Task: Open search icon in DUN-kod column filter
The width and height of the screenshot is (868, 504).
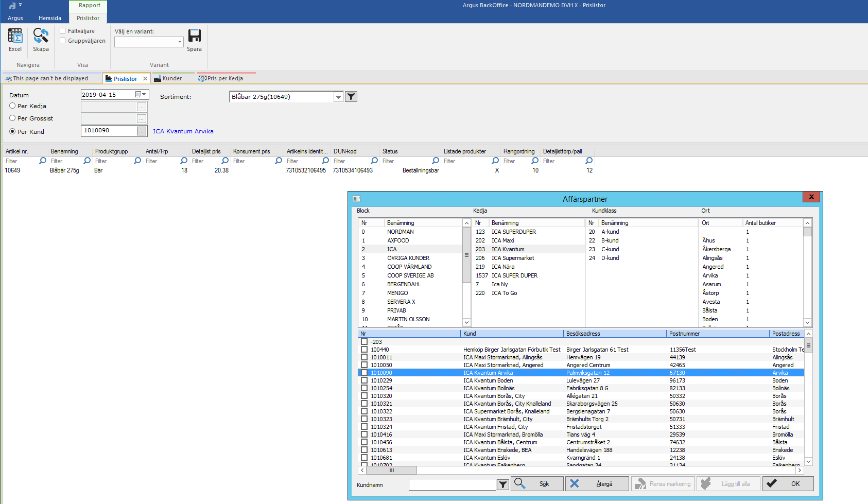Action: pos(374,161)
